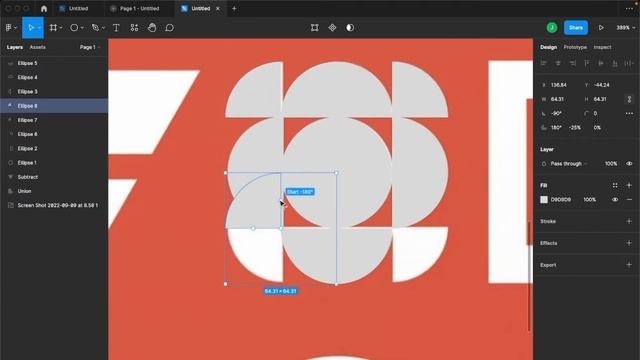640x360 pixels.
Task: Open the Pen tool dropdown arrow
Action: click(x=103, y=28)
